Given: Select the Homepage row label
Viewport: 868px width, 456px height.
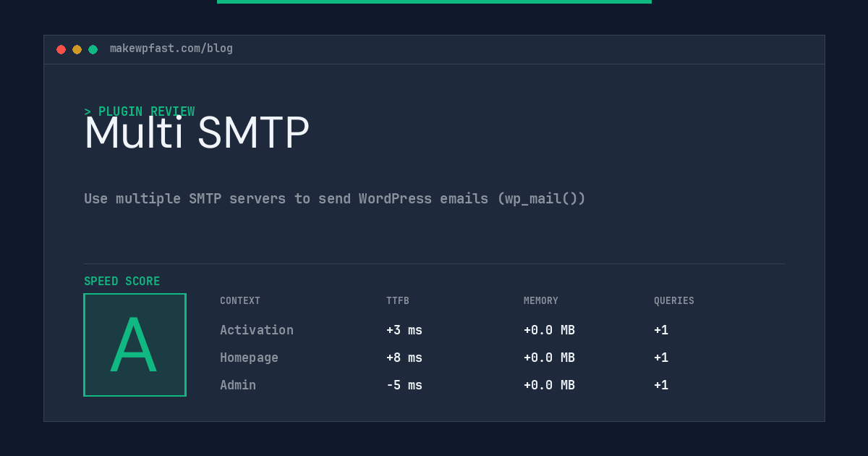Looking at the screenshot, I should pyautogui.click(x=249, y=358).
